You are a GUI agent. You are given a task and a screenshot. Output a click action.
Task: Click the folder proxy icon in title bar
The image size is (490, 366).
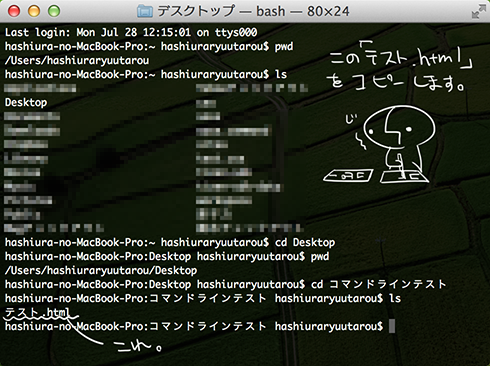(x=145, y=11)
